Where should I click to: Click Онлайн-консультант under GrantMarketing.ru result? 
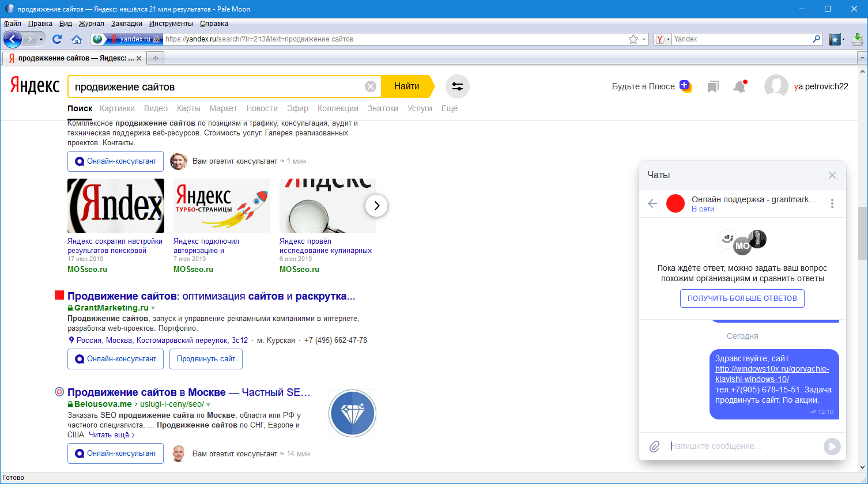tap(115, 359)
